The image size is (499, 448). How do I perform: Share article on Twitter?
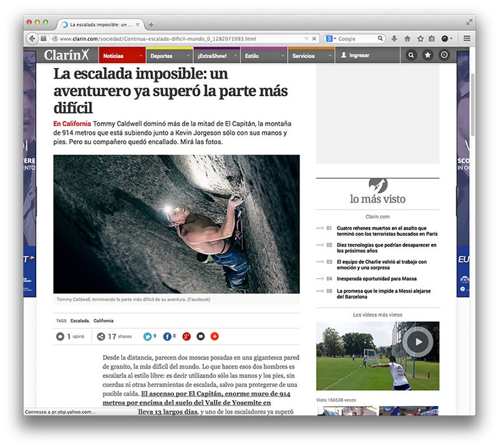[x=147, y=336]
